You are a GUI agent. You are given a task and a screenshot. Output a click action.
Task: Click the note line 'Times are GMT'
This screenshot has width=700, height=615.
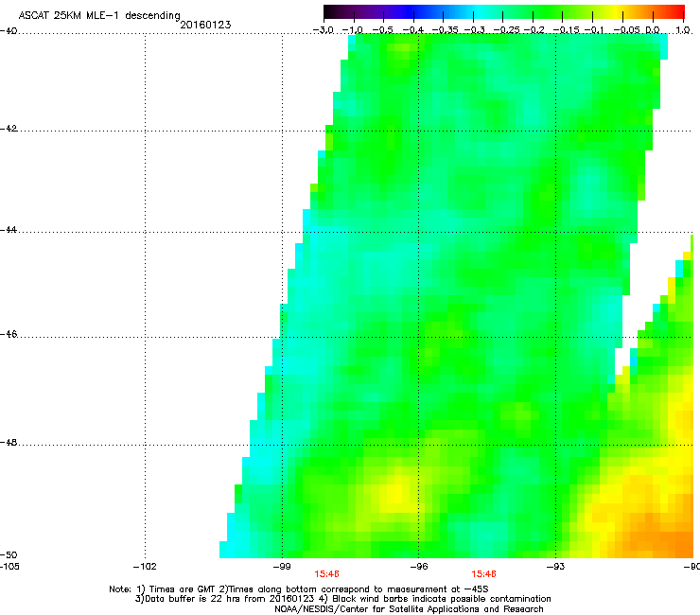coord(182,589)
